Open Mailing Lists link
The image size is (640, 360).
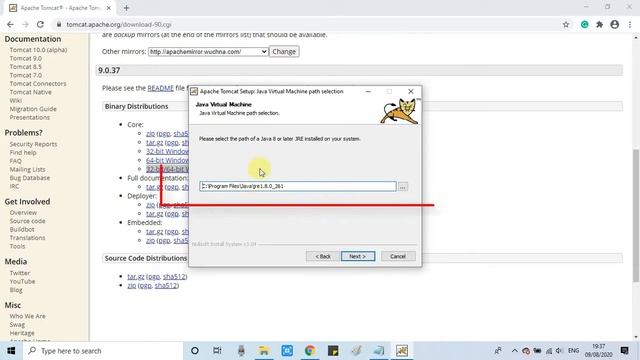[27, 169]
